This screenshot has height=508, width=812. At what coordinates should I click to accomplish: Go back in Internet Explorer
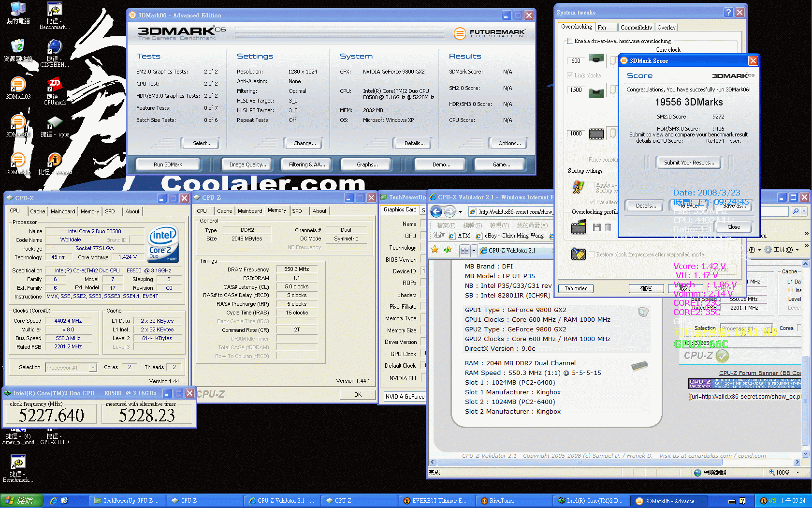tap(436, 211)
